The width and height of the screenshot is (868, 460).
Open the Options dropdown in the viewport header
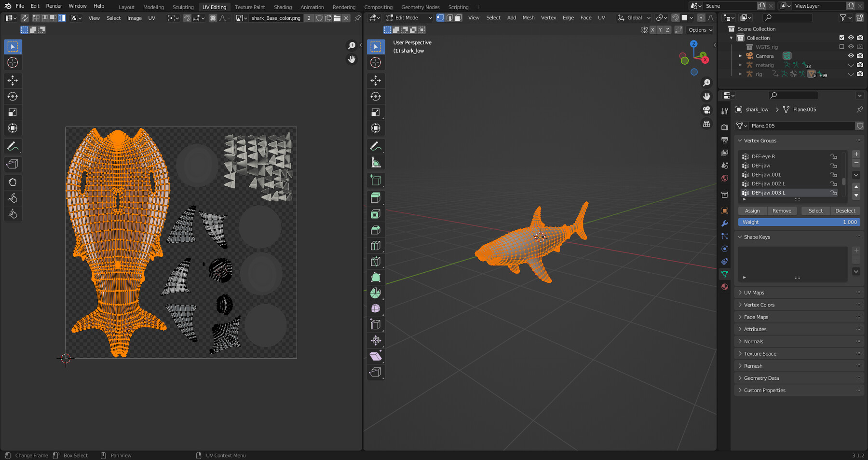tap(700, 29)
